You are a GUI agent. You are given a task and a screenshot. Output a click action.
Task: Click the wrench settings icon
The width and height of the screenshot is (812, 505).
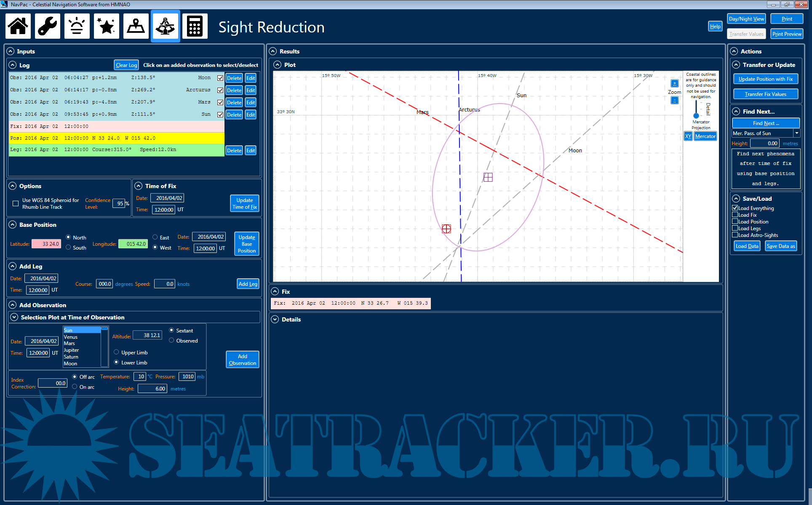click(48, 27)
